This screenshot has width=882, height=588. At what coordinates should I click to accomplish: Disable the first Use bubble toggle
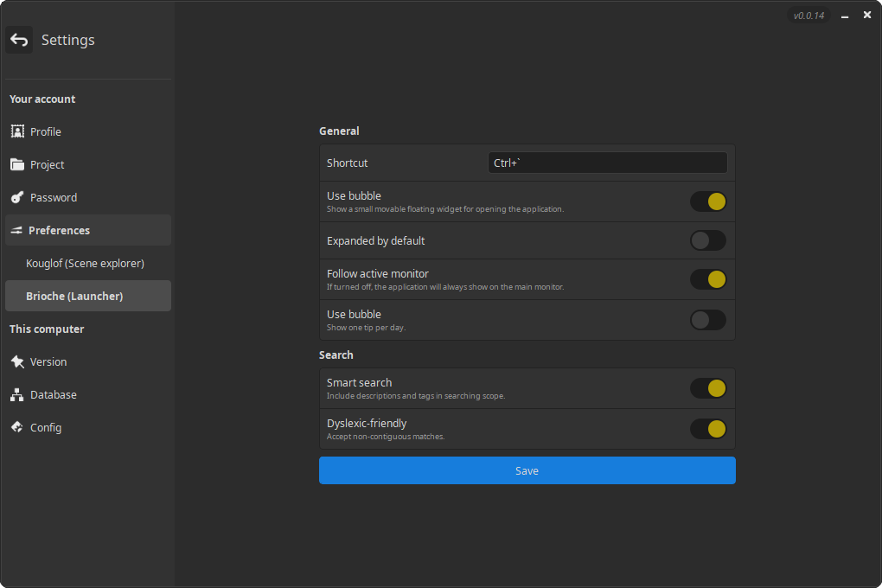click(707, 201)
